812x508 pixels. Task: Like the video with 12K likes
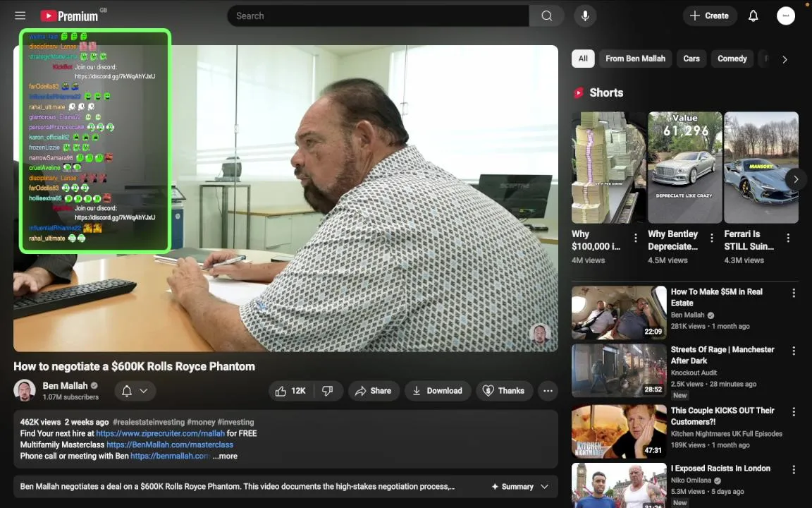tap(290, 391)
